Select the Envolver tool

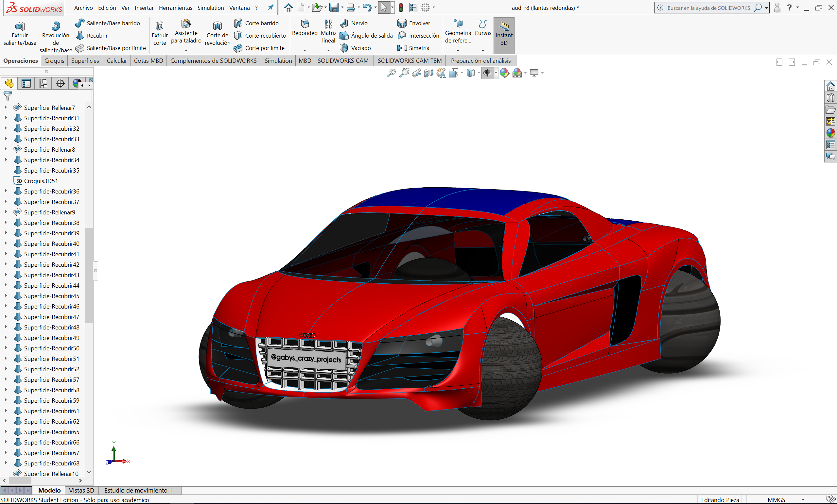[x=414, y=23]
